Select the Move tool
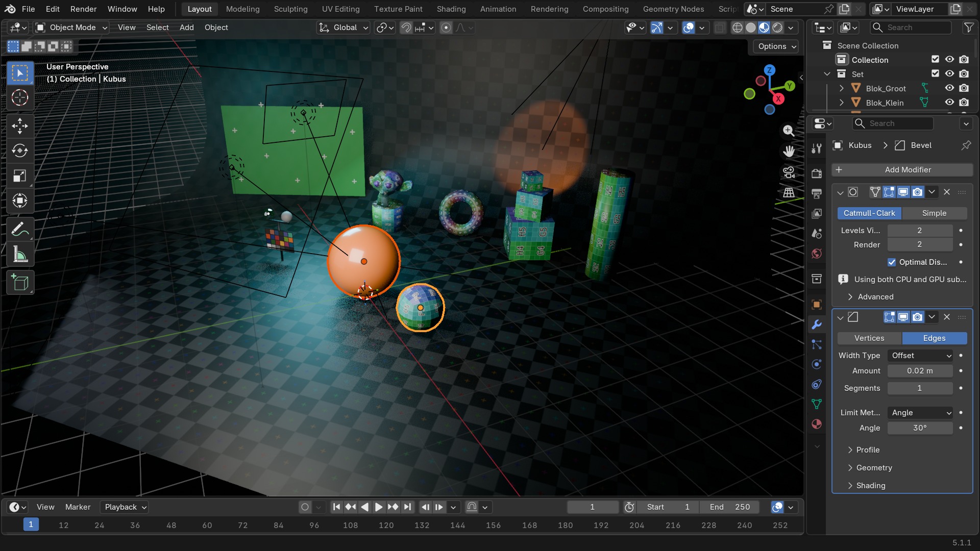Image resolution: width=980 pixels, height=551 pixels. (20, 126)
